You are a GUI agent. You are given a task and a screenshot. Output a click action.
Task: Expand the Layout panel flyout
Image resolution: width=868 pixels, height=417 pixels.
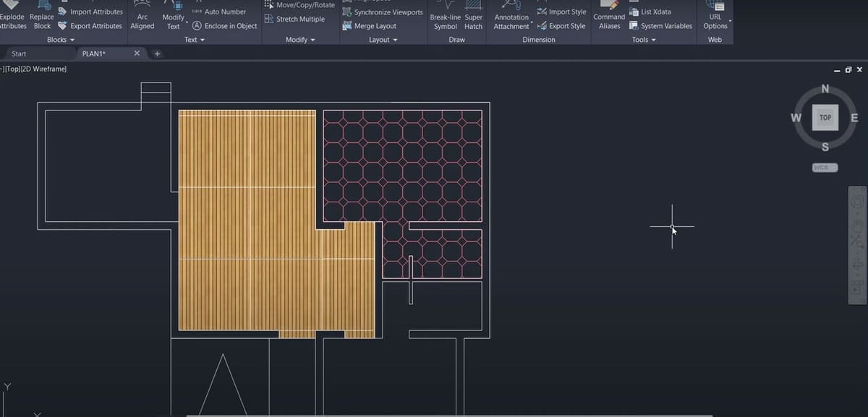(383, 40)
